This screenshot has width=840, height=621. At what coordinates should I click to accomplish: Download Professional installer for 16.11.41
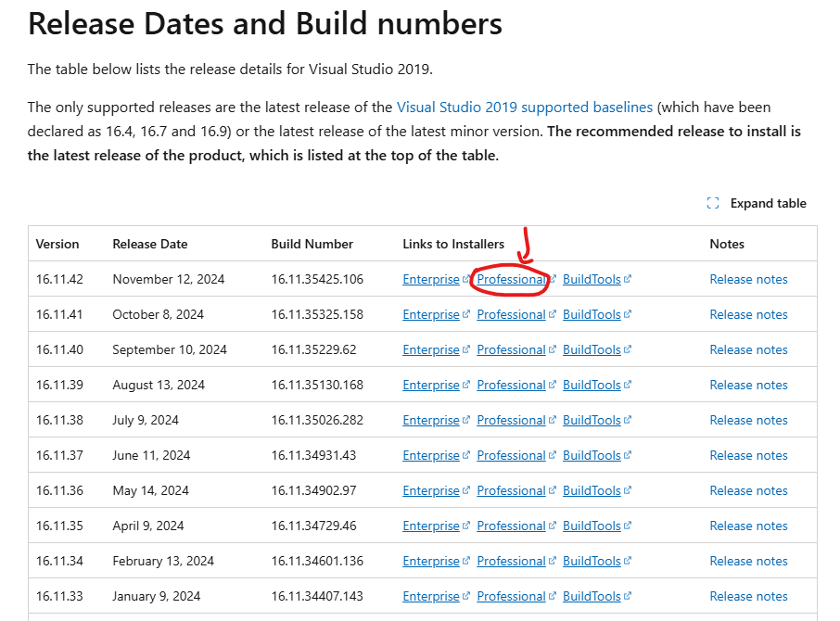[511, 315]
